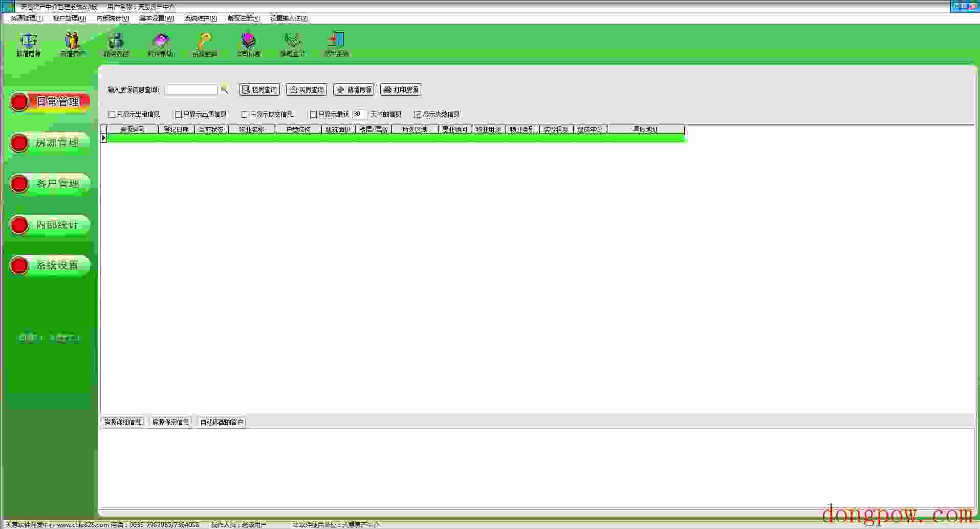Click 租房查询 button
Screen dimensions: 980x529
click(259, 90)
